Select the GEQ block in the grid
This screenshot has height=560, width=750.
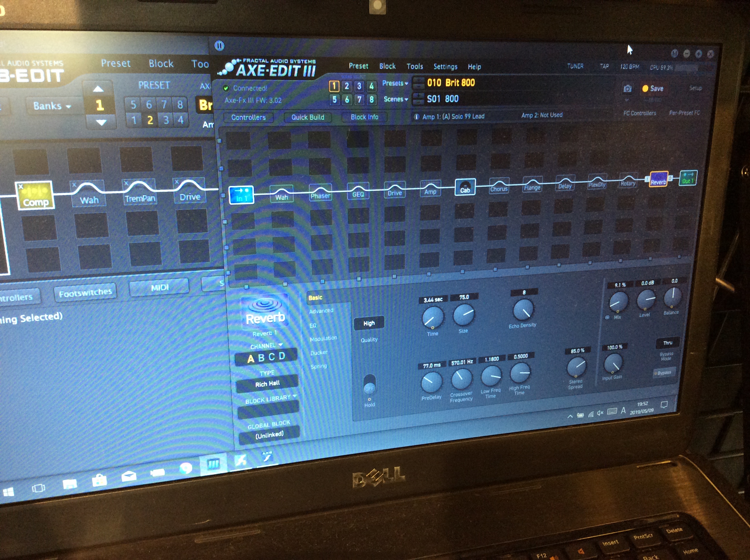pos(358,191)
